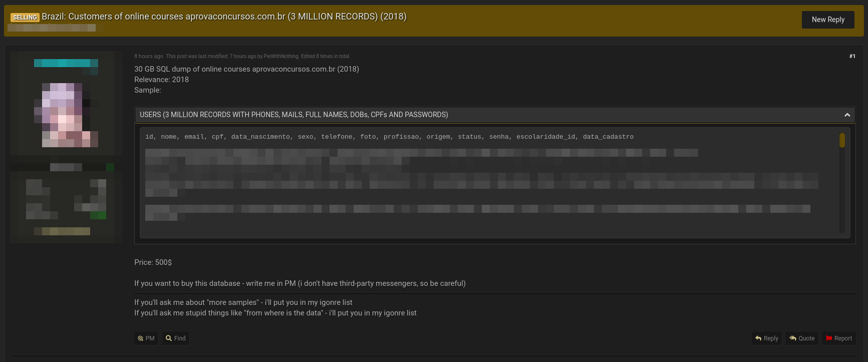868x362 pixels.
Task: Open PM to the poster
Action: 146,338
